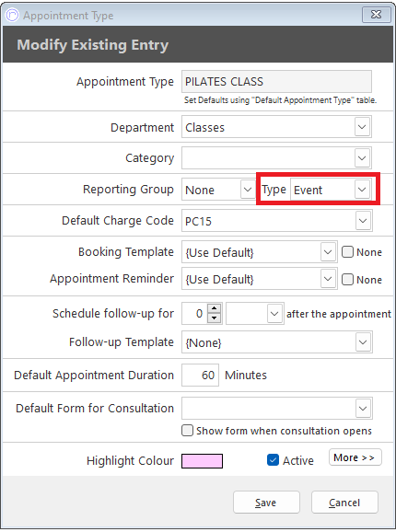
Task: Click the app logo icon in title bar
Action: coord(13,15)
